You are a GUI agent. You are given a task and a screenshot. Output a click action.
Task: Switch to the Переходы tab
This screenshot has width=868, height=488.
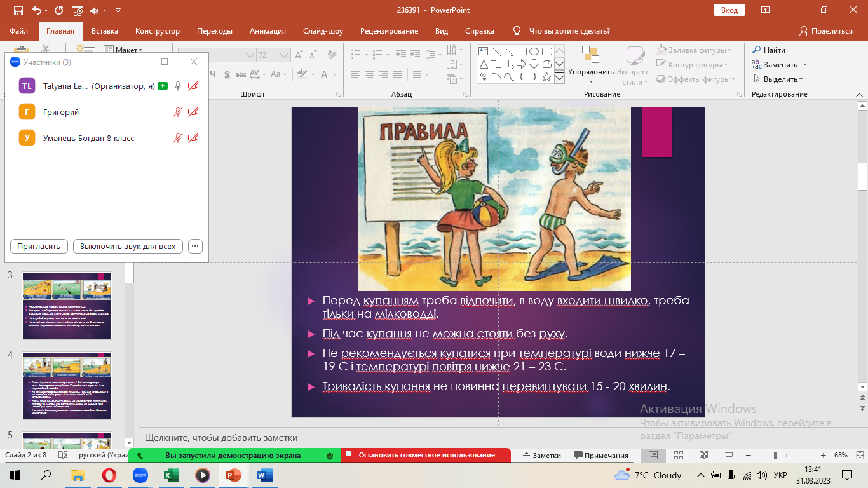[x=215, y=31]
